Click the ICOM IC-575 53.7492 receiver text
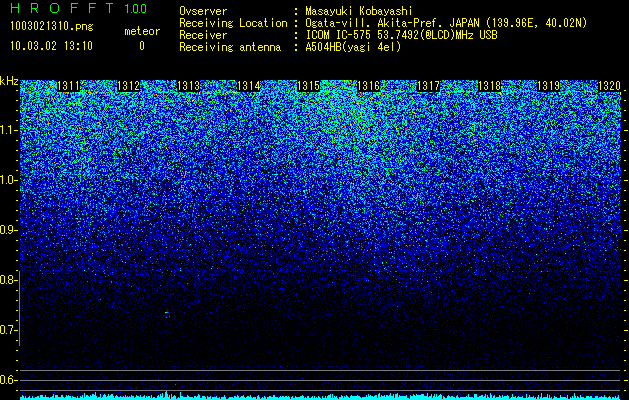629x400 pixels. pos(402,35)
